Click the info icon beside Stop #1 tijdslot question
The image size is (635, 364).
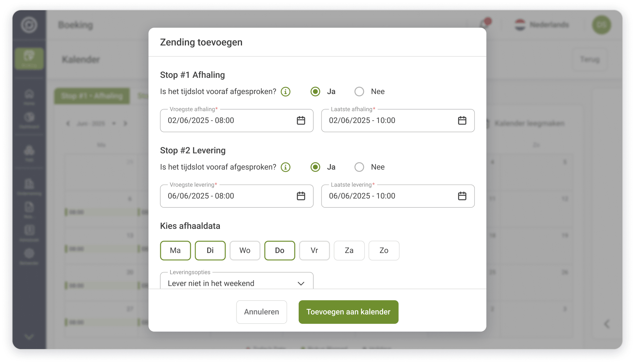point(285,92)
